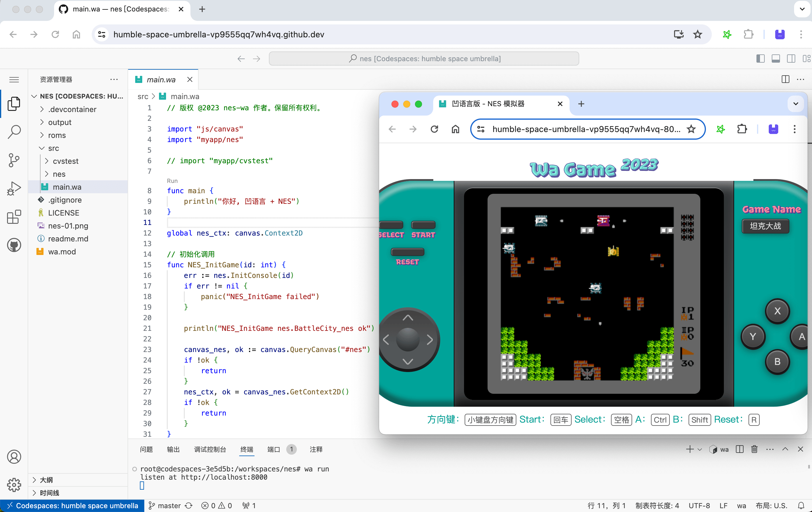812x512 pixels.
Task: Open new terminal launch profile dropdown
Action: [700, 449]
